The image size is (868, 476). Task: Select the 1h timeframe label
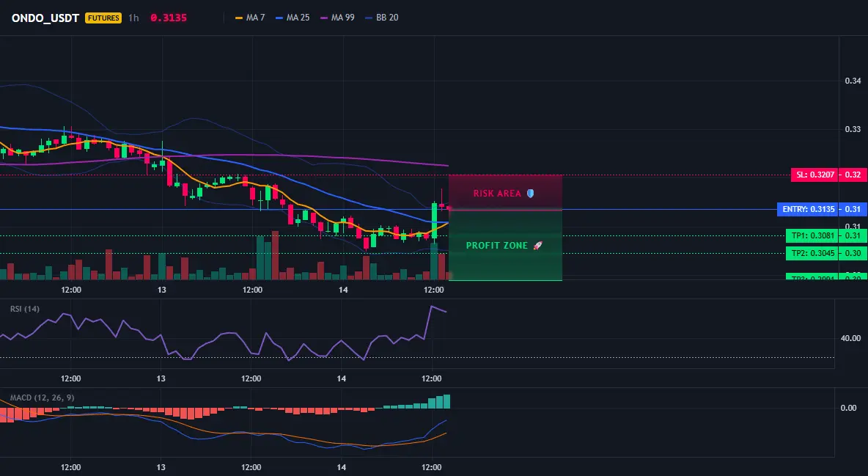click(x=133, y=18)
